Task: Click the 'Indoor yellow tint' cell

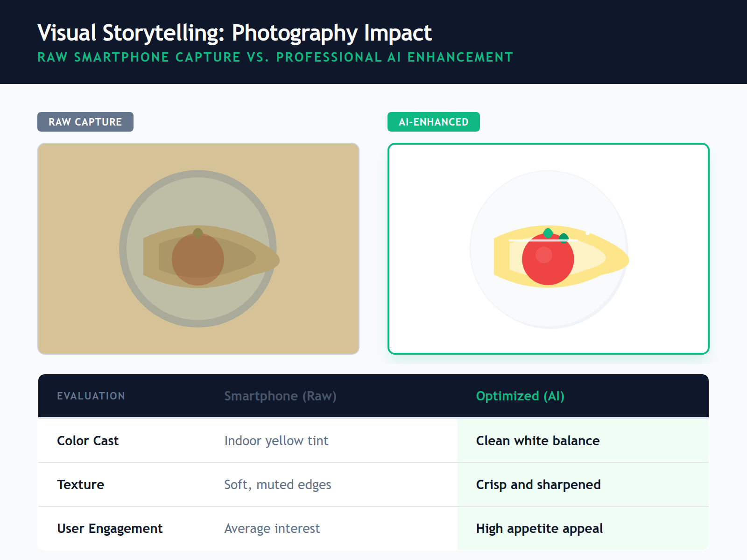Action: [276, 441]
